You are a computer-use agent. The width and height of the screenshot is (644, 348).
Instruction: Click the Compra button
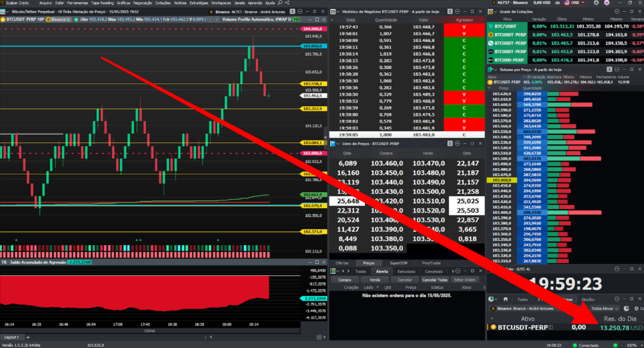[344, 280]
